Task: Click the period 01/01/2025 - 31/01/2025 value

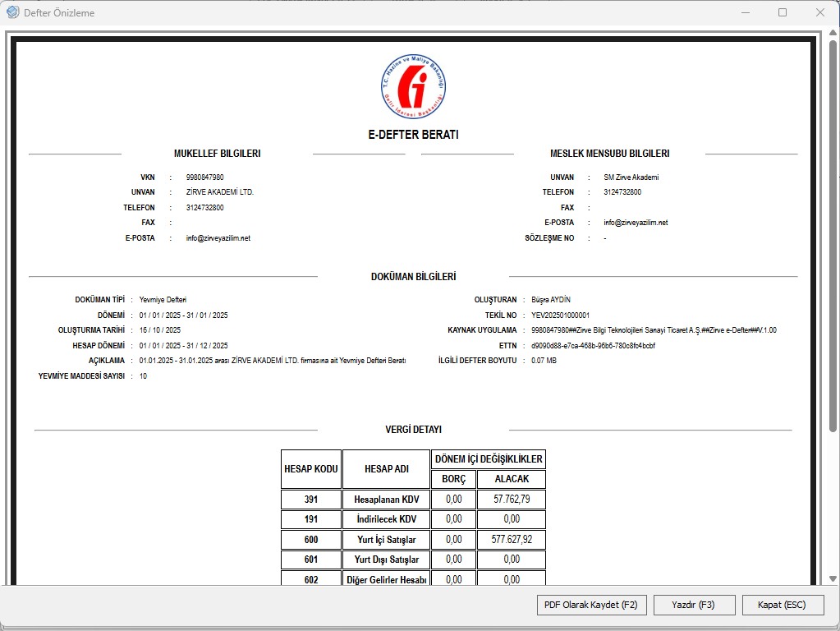Action: coord(183,315)
